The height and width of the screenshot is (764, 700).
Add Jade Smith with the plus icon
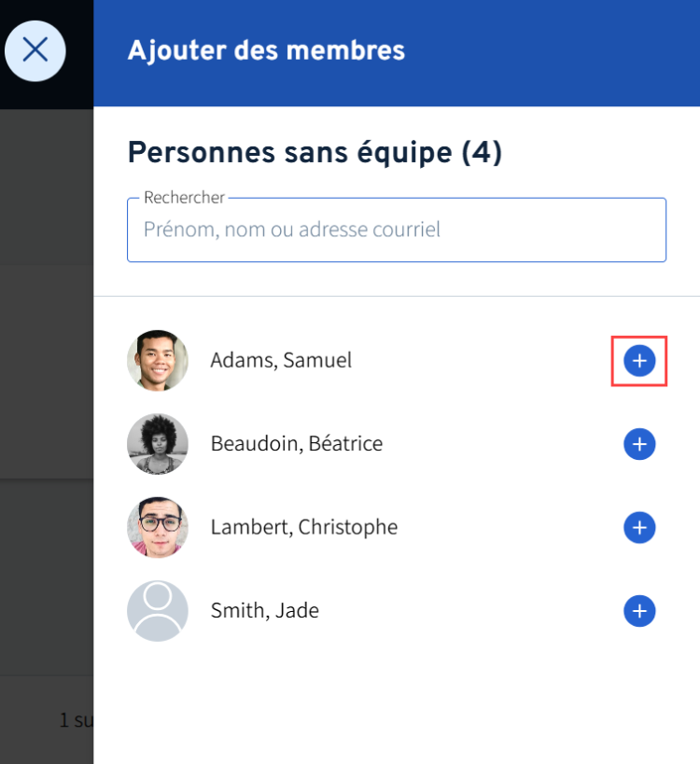pos(639,610)
